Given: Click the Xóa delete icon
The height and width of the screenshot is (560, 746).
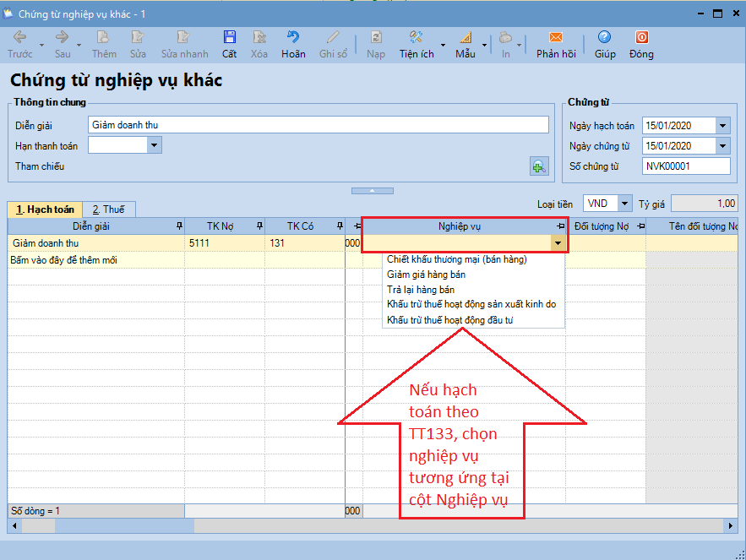Looking at the screenshot, I should click(x=259, y=44).
